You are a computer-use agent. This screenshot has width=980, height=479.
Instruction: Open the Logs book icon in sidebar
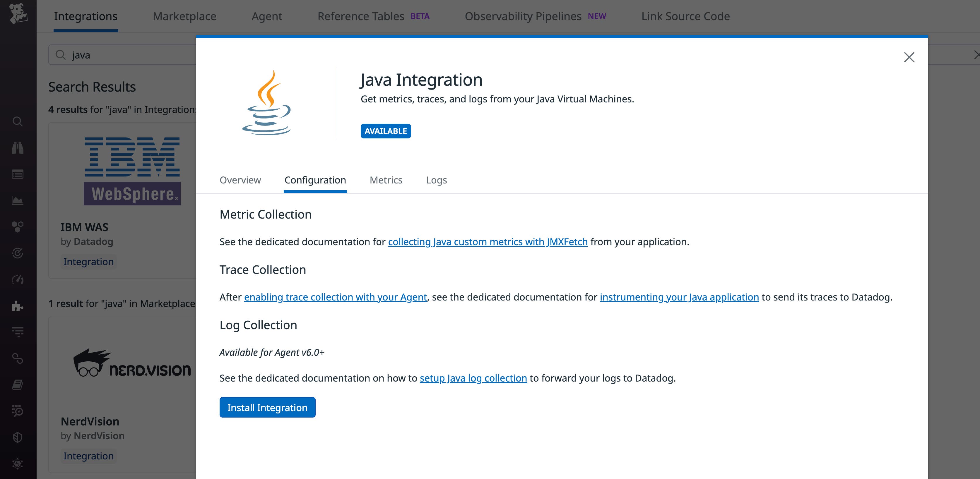tap(18, 384)
